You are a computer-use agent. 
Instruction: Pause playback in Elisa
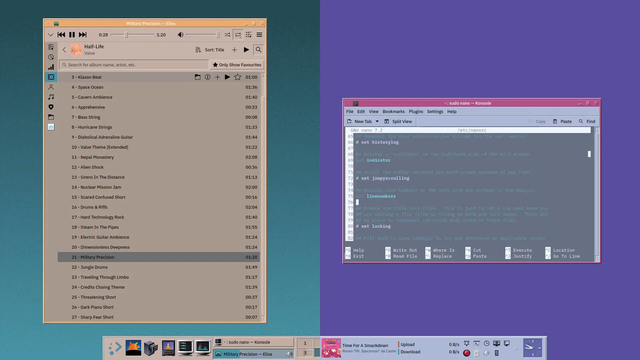[72, 35]
